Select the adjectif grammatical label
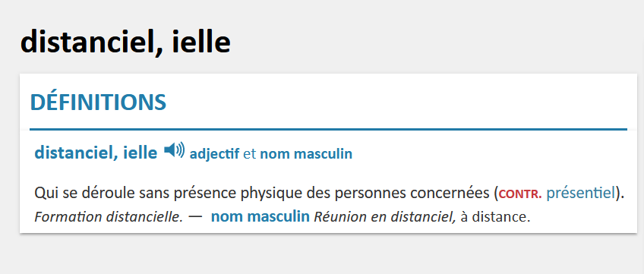This screenshot has width=644, height=274. click(214, 154)
